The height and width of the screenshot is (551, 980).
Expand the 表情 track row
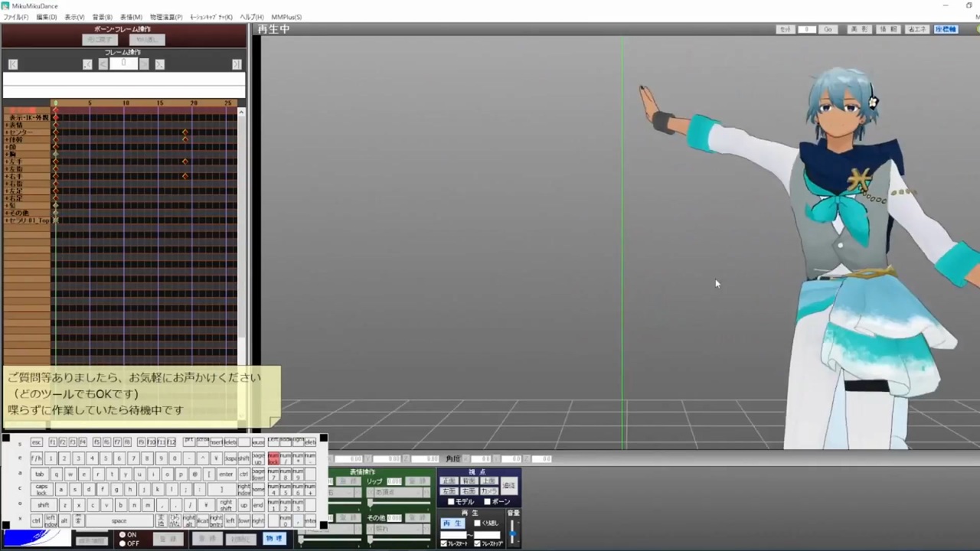click(x=7, y=126)
